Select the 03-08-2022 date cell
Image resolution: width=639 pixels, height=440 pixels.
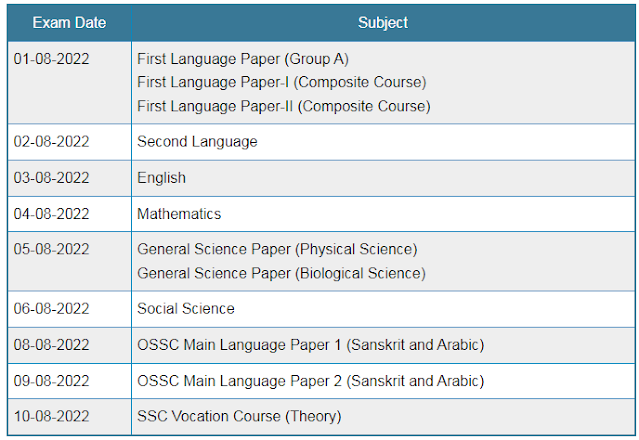(x=69, y=178)
